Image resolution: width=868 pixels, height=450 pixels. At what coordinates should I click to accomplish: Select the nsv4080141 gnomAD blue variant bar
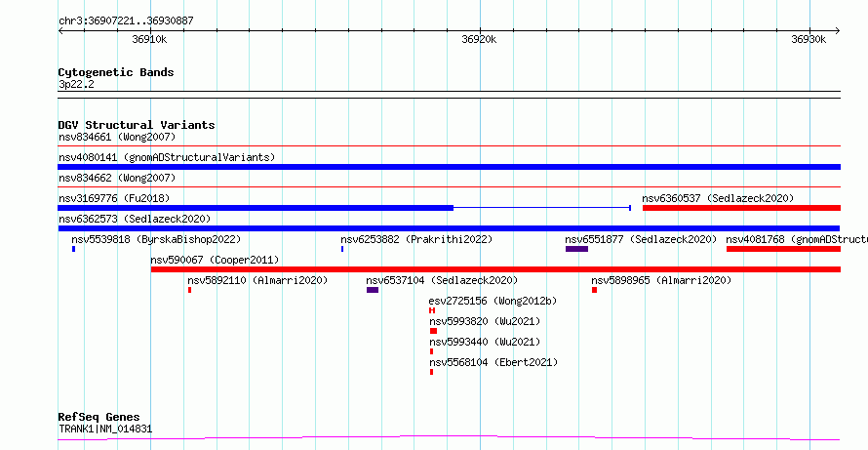point(449,167)
